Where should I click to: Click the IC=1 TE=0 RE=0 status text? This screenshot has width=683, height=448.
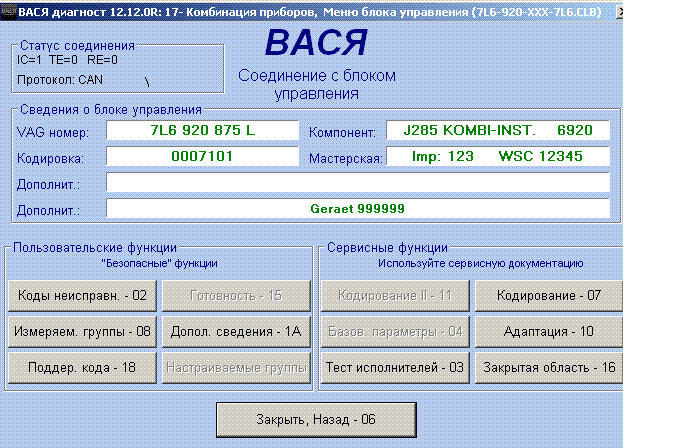point(67,60)
